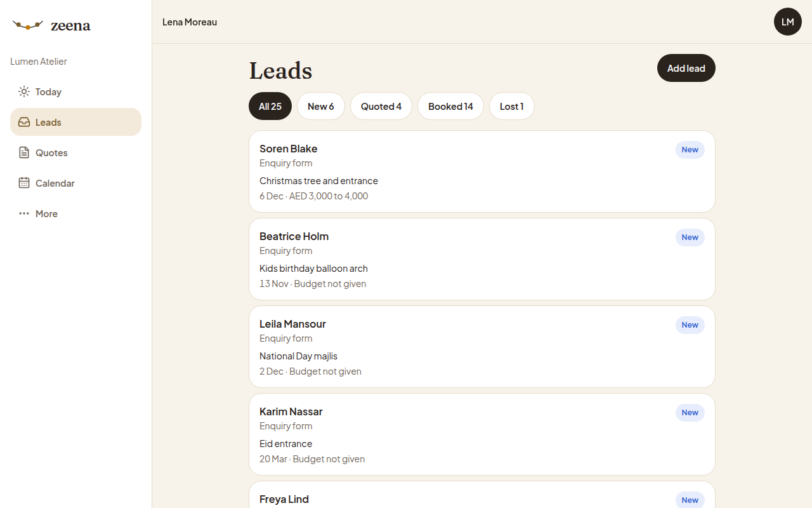This screenshot has width=812, height=508.
Task: Click "Kids birthday balloon arch" text
Action: (x=313, y=269)
